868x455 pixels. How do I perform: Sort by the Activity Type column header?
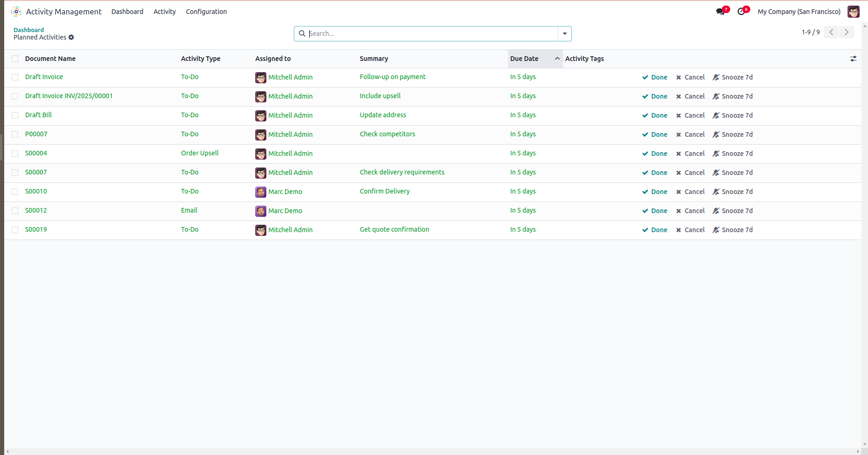[201, 59]
